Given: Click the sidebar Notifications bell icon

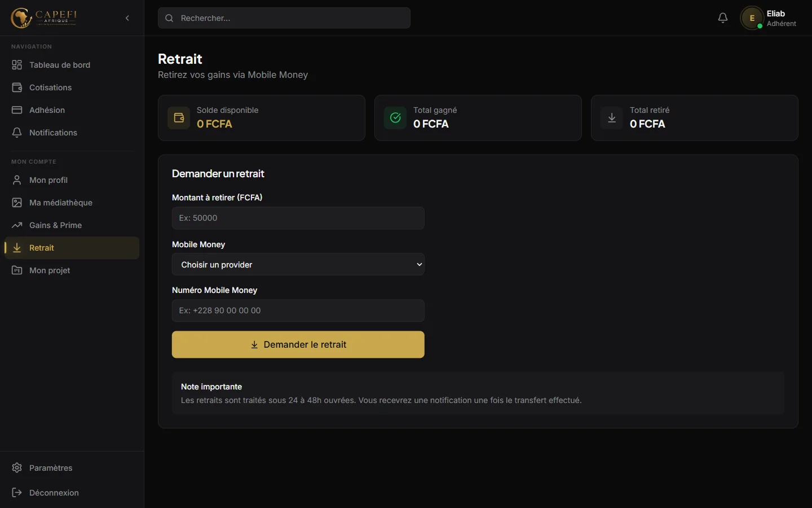Looking at the screenshot, I should click(17, 133).
